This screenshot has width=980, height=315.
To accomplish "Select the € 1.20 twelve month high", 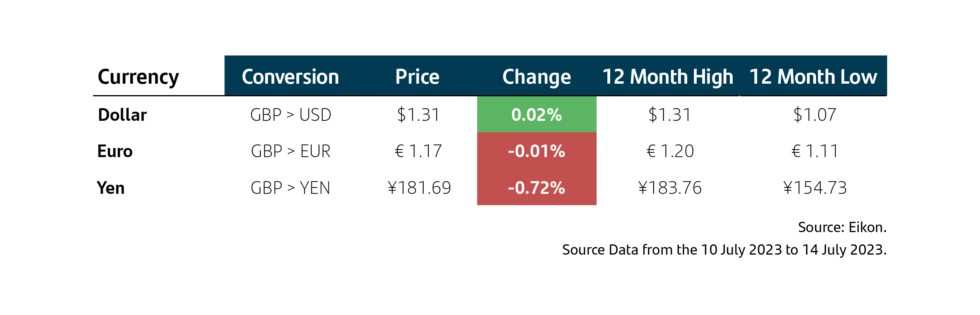I will (670, 151).
